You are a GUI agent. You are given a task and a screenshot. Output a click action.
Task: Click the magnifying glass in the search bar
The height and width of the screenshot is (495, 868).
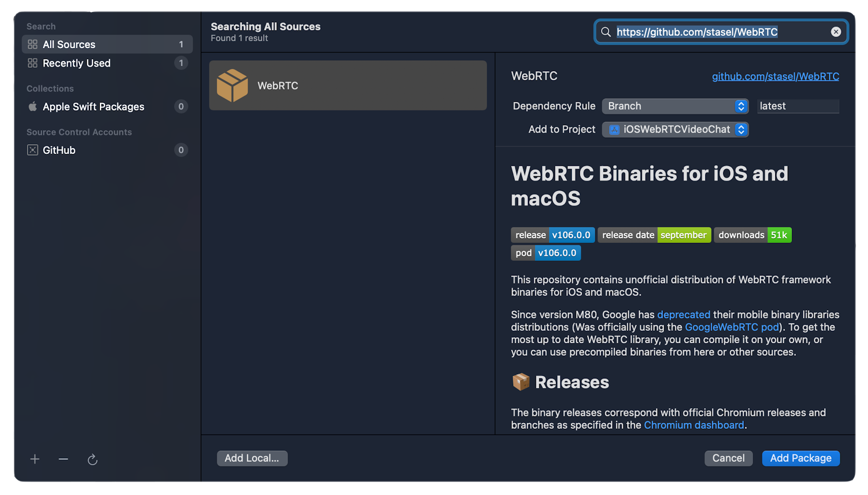point(605,32)
